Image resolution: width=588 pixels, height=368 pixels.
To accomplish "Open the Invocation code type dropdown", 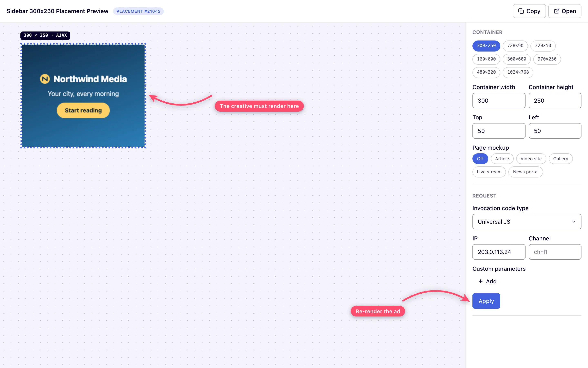I will (527, 221).
